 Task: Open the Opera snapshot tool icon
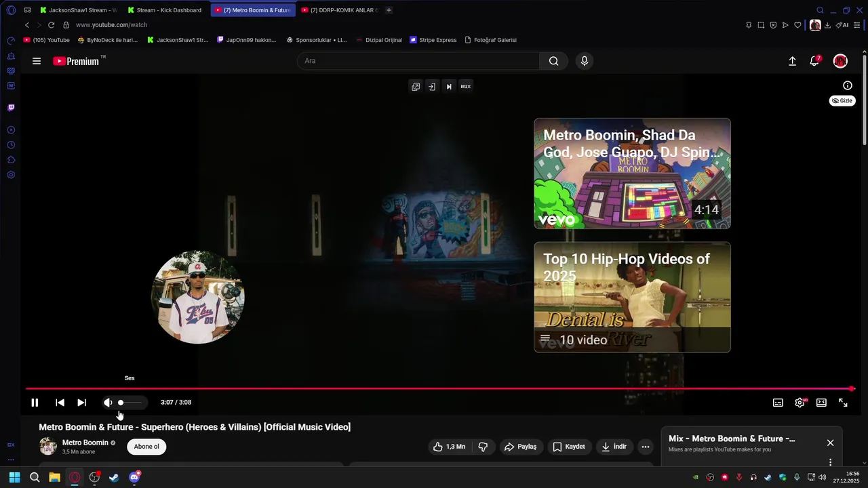click(761, 25)
